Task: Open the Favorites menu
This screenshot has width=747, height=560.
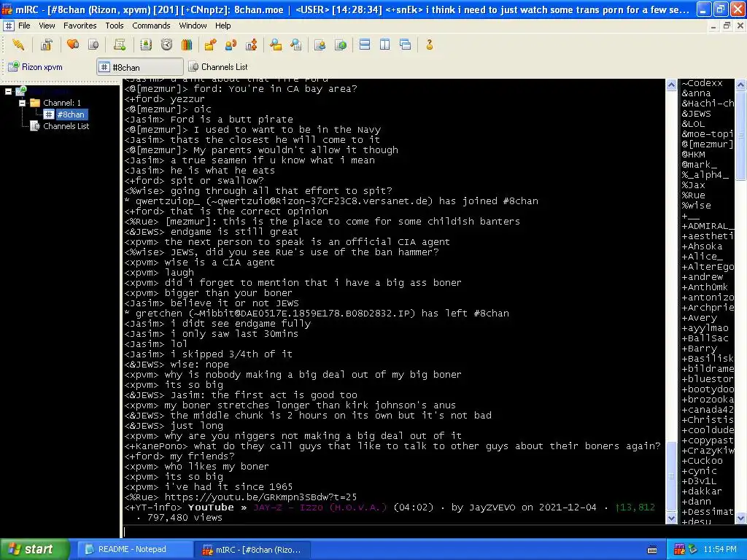Action: click(80, 26)
